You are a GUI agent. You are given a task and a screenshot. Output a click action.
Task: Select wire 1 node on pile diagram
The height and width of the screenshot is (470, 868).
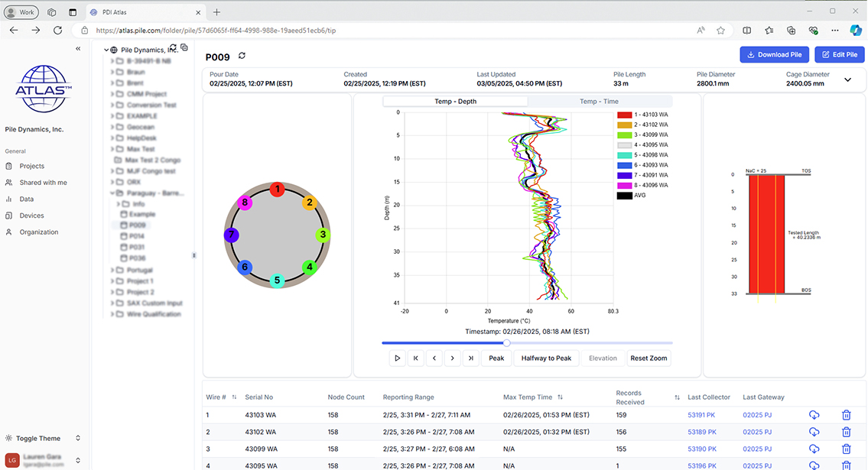click(278, 190)
